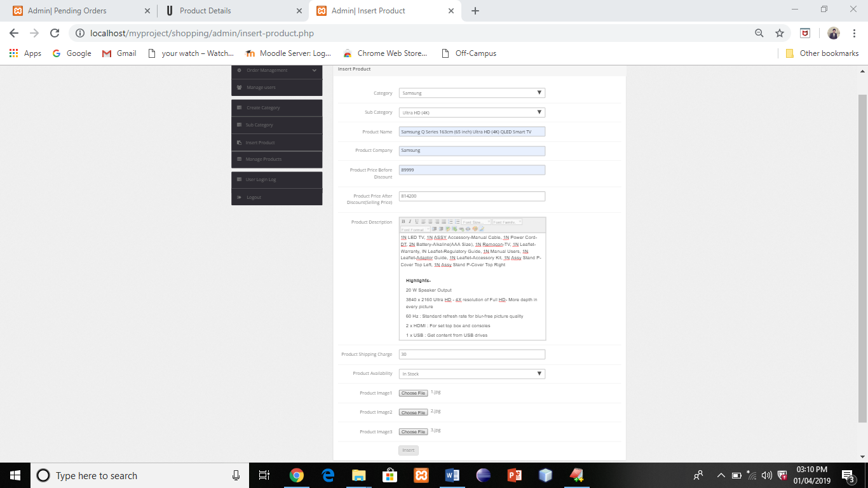Choose file for Product Image3
This screenshot has width=868, height=488.
pyautogui.click(x=413, y=432)
